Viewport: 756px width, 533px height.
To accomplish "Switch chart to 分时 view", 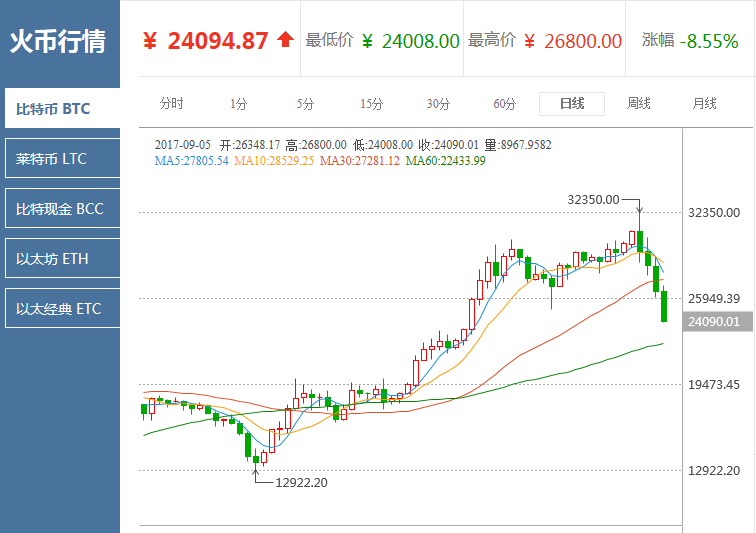I will point(172,104).
